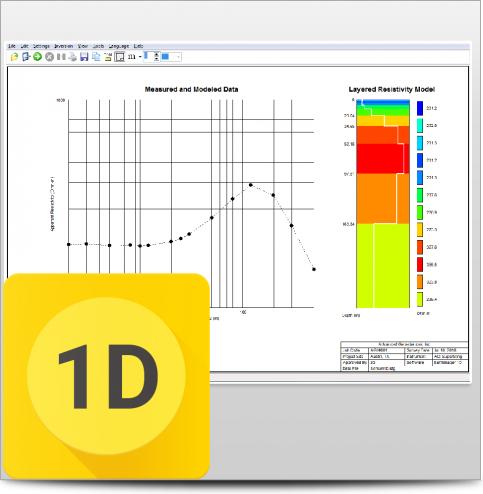Click the pause icon in the toolbar

(61, 57)
